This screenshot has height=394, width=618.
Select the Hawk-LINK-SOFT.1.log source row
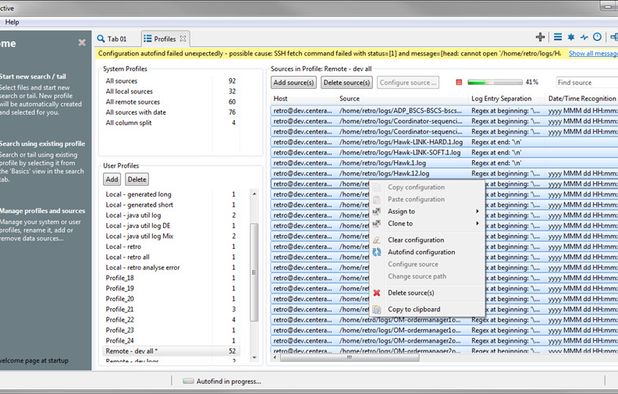click(444, 152)
